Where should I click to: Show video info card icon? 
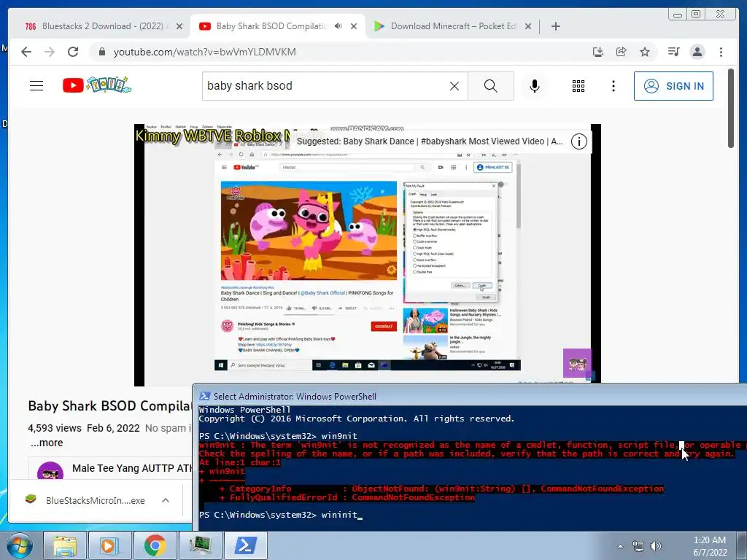pyautogui.click(x=578, y=141)
